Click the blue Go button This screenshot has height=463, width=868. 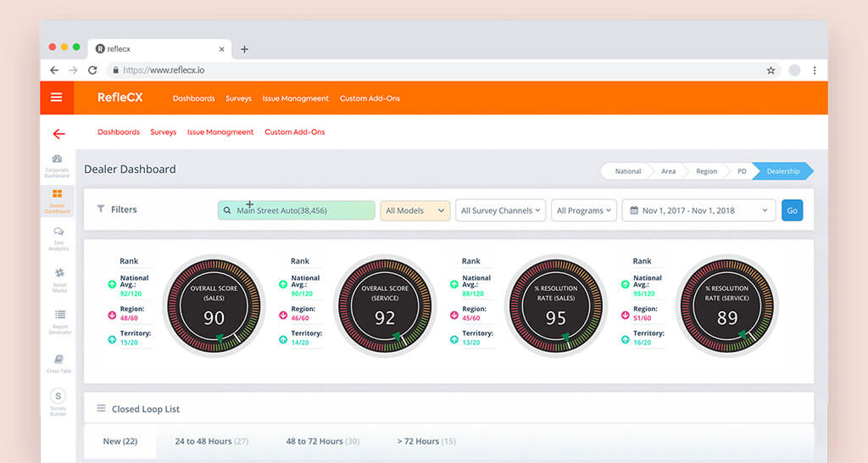(792, 210)
